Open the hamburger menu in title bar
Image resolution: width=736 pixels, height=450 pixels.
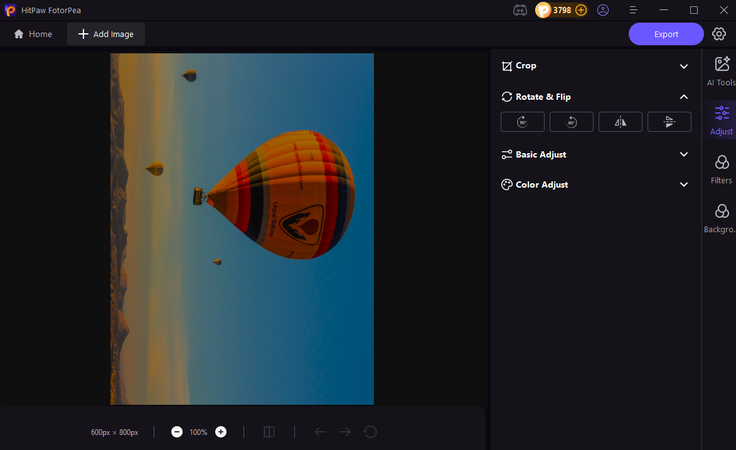pos(633,10)
